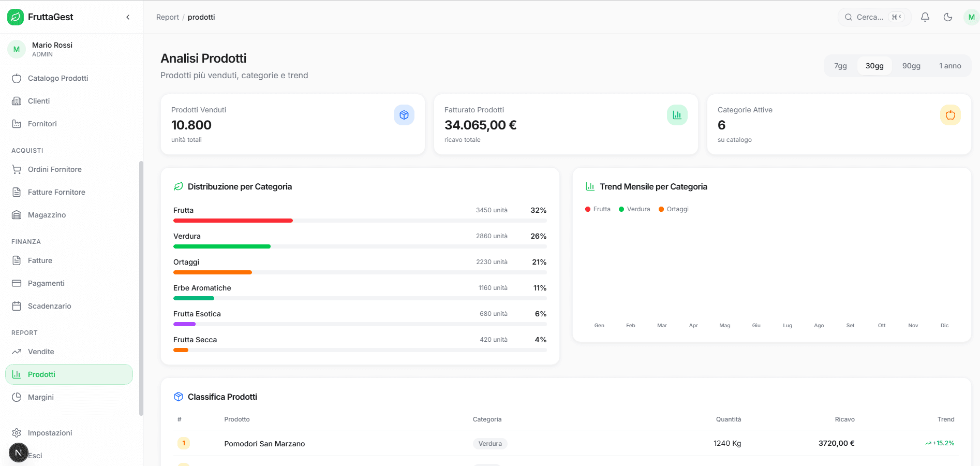Collapse the sidebar with the chevron

pyautogui.click(x=127, y=17)
